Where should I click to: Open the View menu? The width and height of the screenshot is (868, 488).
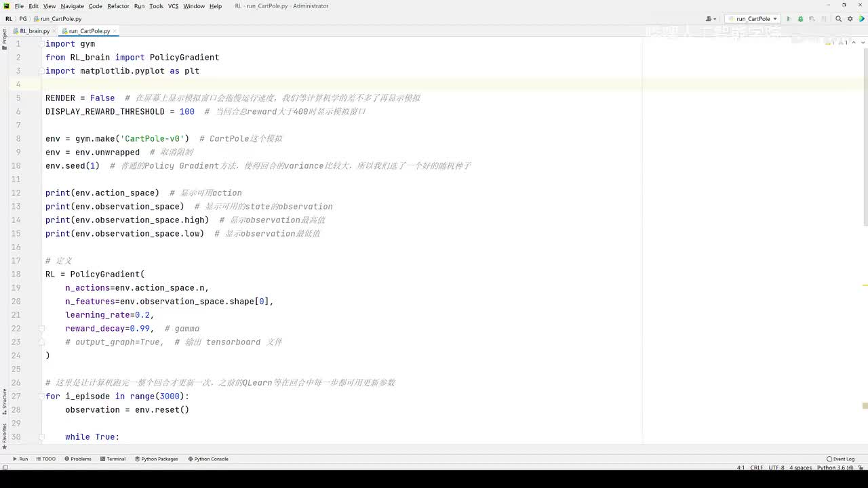coord(50,6)
